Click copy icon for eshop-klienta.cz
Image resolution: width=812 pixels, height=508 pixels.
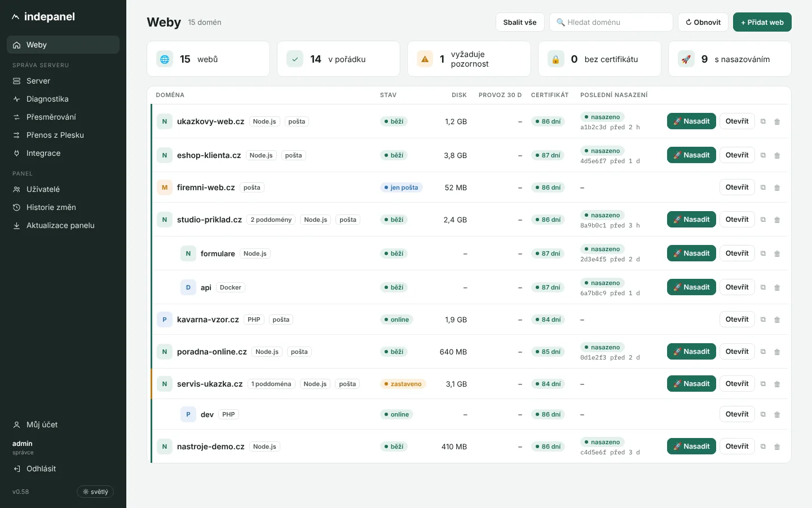point(763,155)
